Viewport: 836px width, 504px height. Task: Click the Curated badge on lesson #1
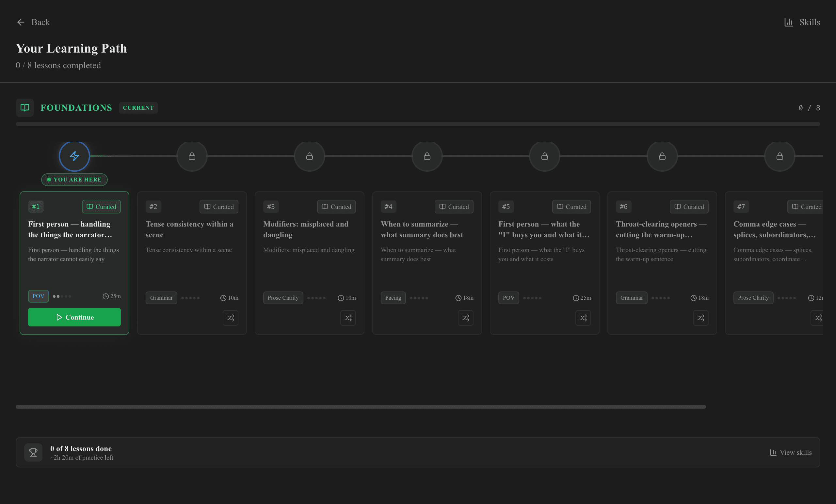[x=102, y=207]
